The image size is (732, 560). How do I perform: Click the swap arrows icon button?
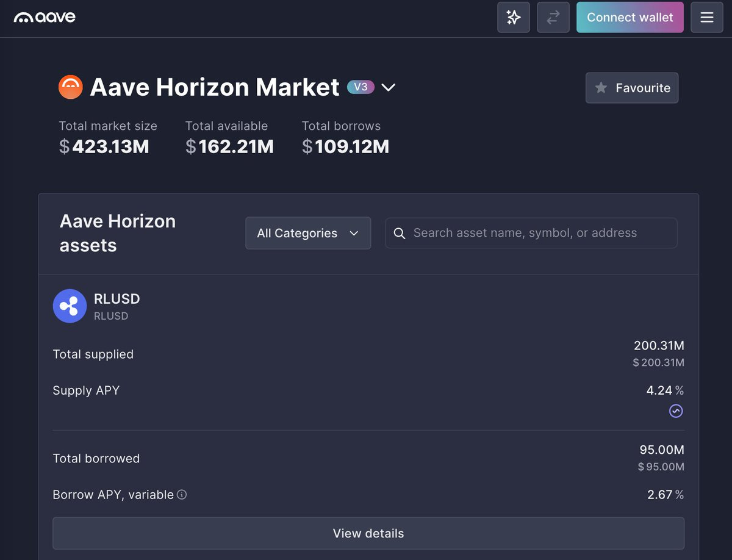[553, 17]
